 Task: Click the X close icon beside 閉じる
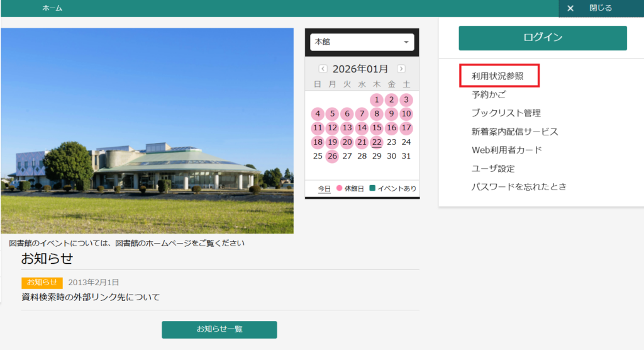coord(570,8)
